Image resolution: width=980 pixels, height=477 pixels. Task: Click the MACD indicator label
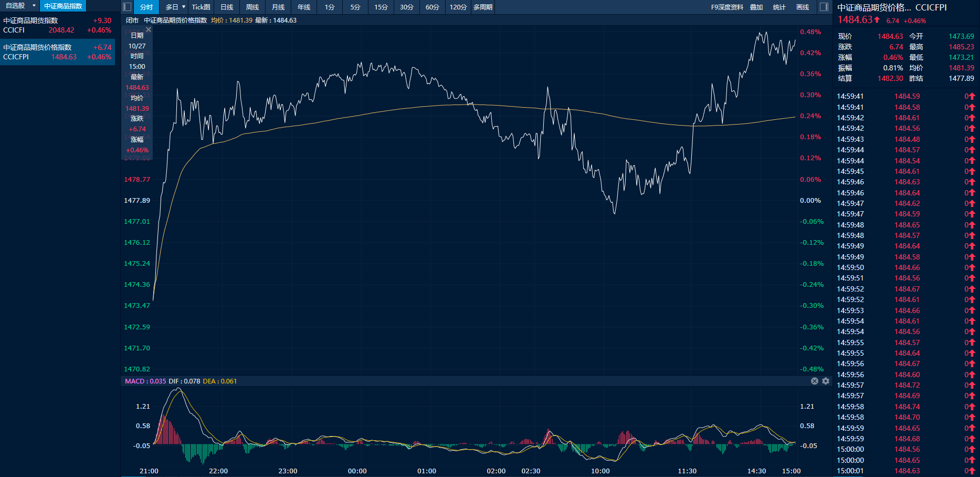click(134, 381)
